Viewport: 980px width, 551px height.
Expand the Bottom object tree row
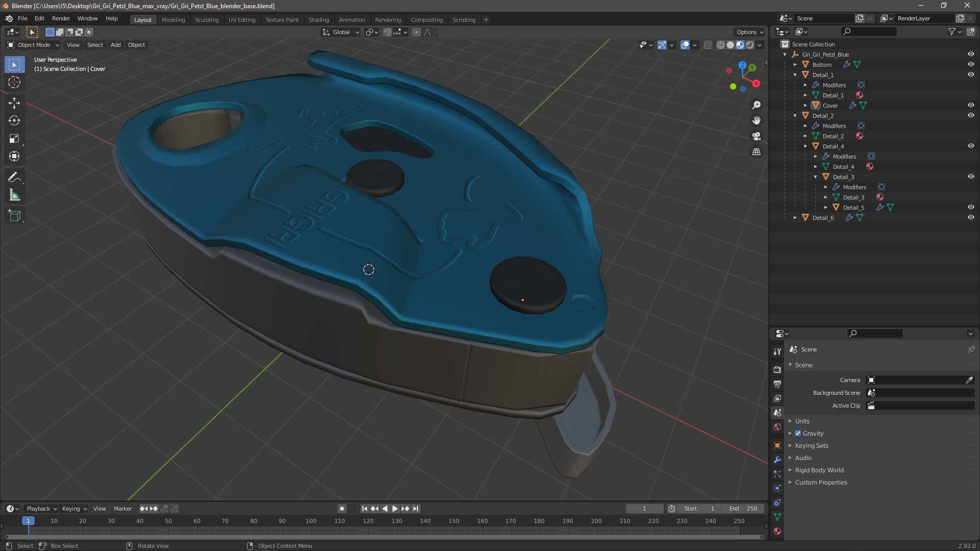click(795, 65)
